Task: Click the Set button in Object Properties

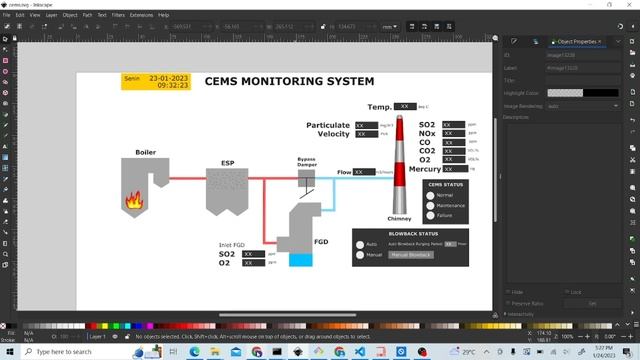Action: coord(592,303)
